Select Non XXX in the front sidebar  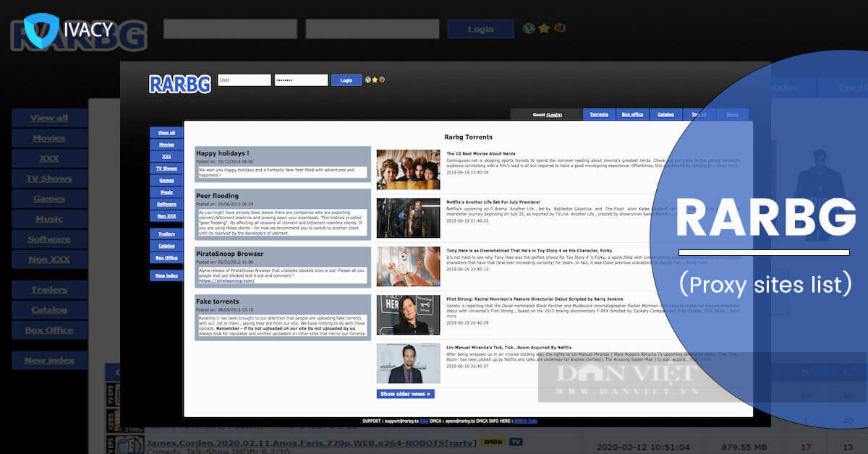coord(166,216)
